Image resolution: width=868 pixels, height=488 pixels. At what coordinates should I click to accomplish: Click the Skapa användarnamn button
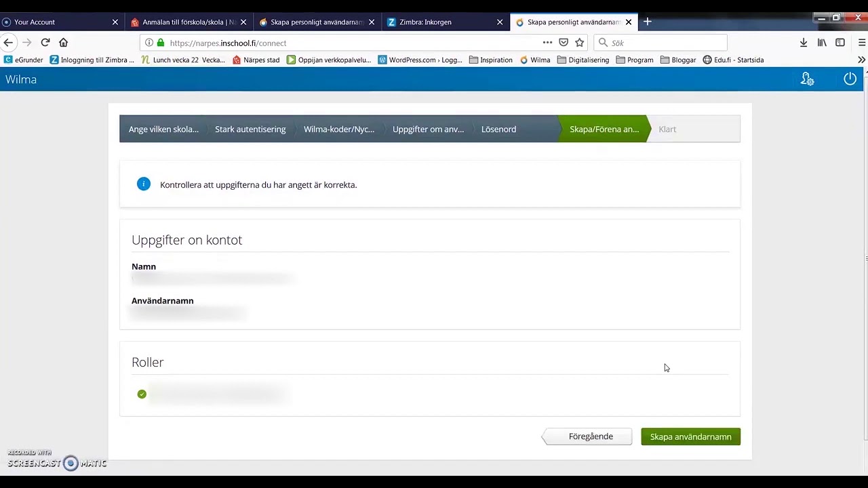[690, 436]
